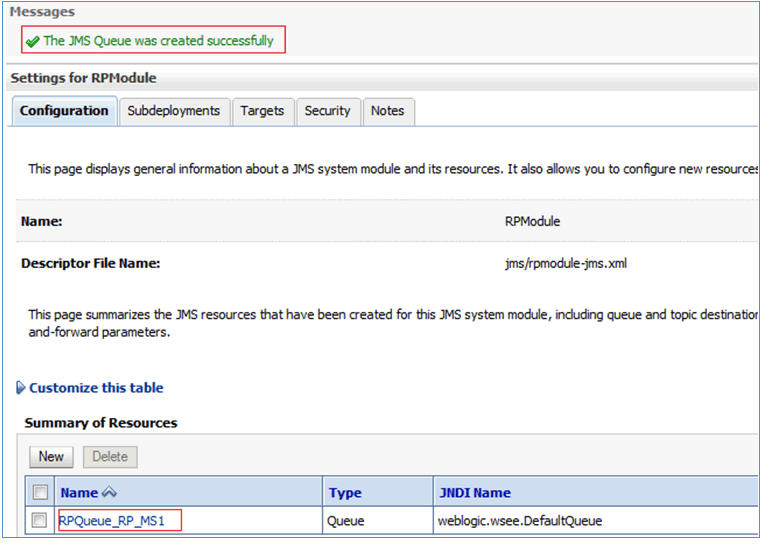
Task: Switch to the Configuration tab
Action: (x=64, y=111)
